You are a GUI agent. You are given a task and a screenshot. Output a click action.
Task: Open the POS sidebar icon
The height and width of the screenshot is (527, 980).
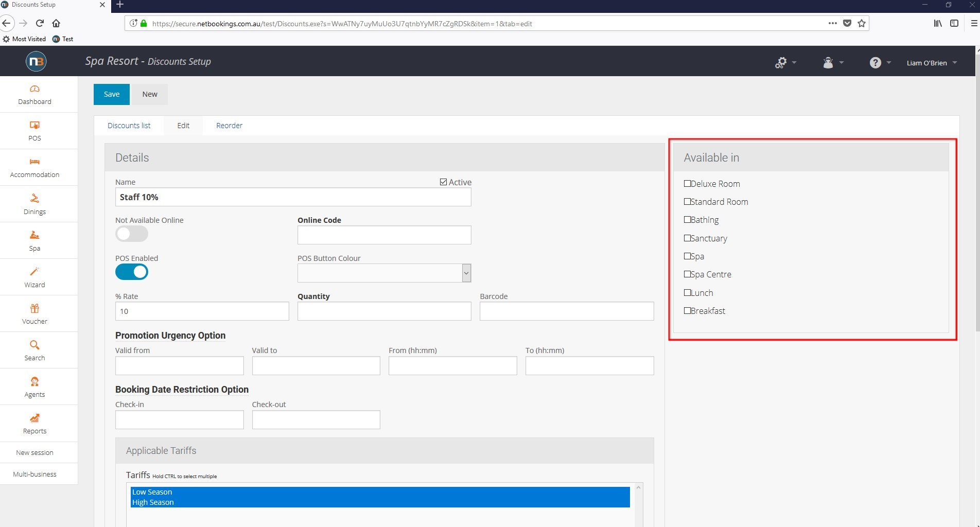[34, 125]
